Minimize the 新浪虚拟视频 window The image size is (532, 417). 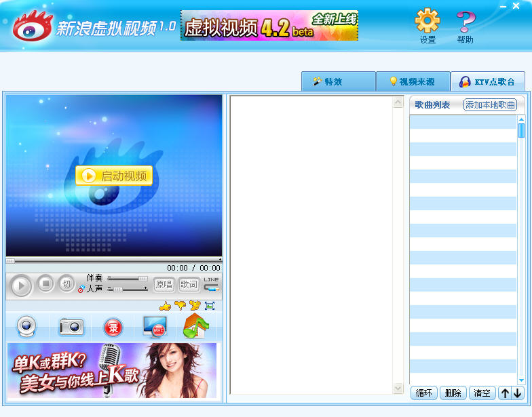(x=503, y=7)
